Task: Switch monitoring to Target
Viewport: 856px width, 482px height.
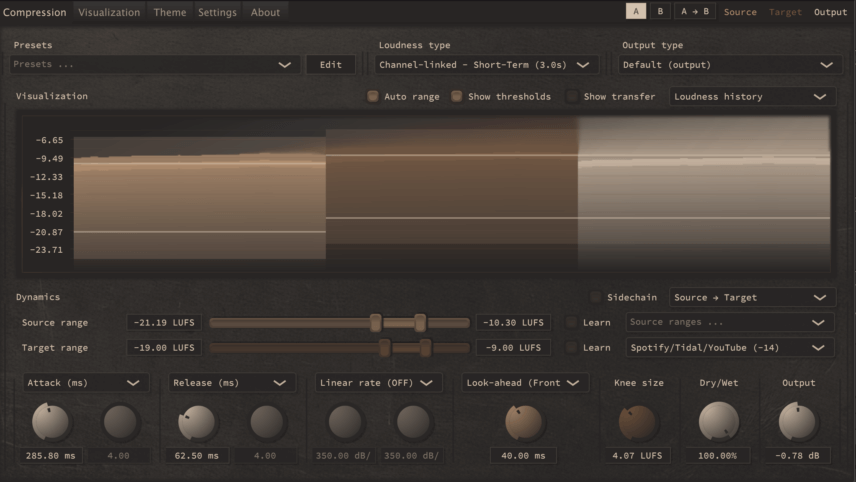Action: pyautogui.click(x=785, y=12)
